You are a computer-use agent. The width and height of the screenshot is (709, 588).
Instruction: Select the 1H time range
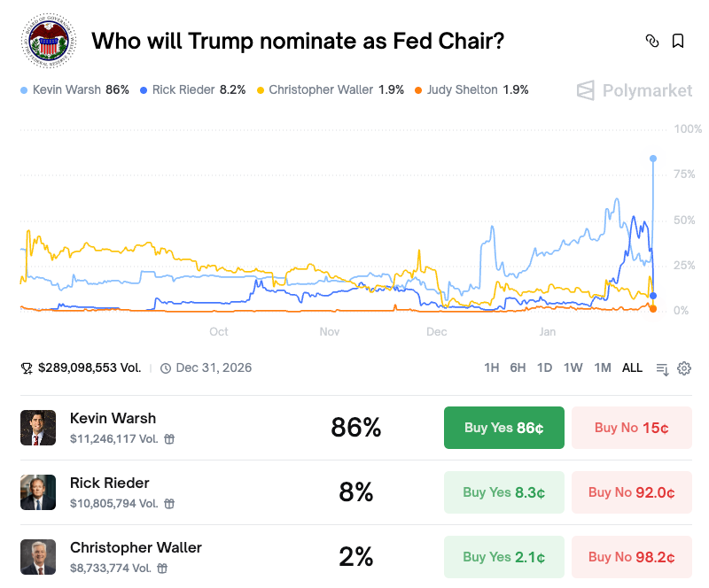(x=491, y=368)
